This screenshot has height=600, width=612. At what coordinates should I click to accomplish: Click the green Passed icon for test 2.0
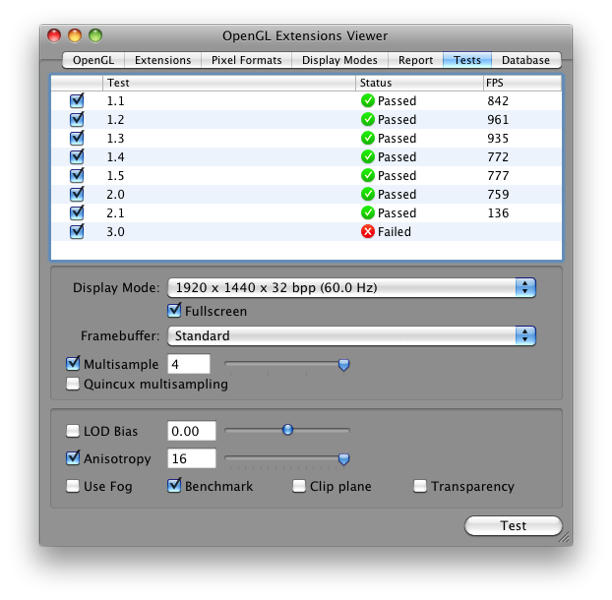click(368, 194)
